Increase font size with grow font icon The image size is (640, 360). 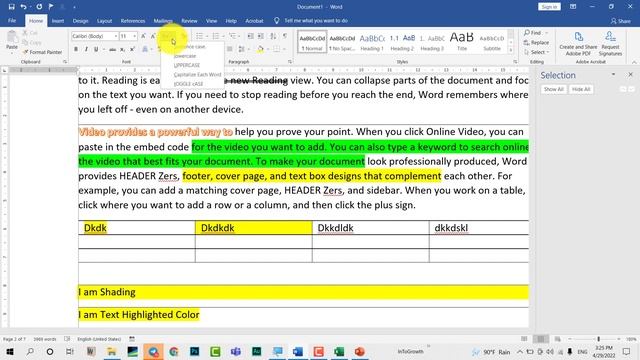click(143, 36)
